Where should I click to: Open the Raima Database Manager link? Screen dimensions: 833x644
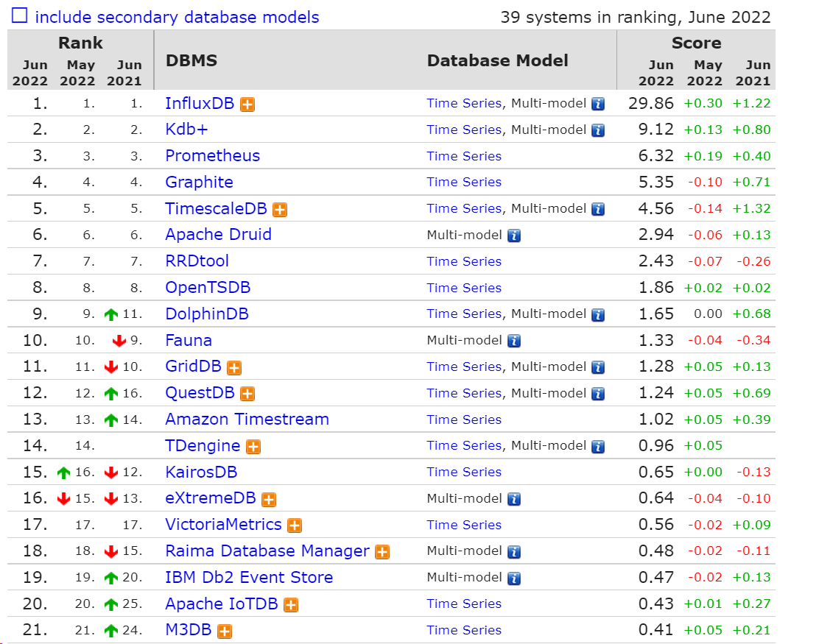click(x=267, y=551)
